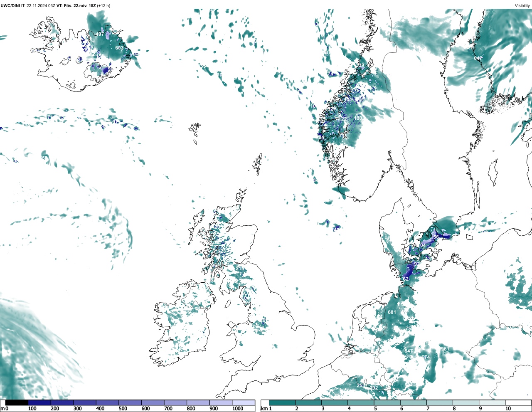Click the '10' label on the kilometre scale
The width and height of the screenshot is (532, 412).
tap(508, 409)
